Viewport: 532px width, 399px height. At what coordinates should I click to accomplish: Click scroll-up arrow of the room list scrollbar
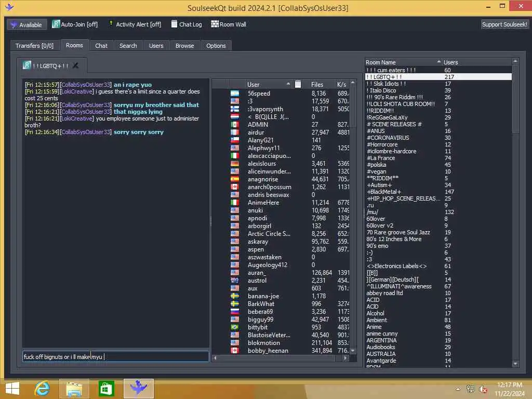pos(515,61)
